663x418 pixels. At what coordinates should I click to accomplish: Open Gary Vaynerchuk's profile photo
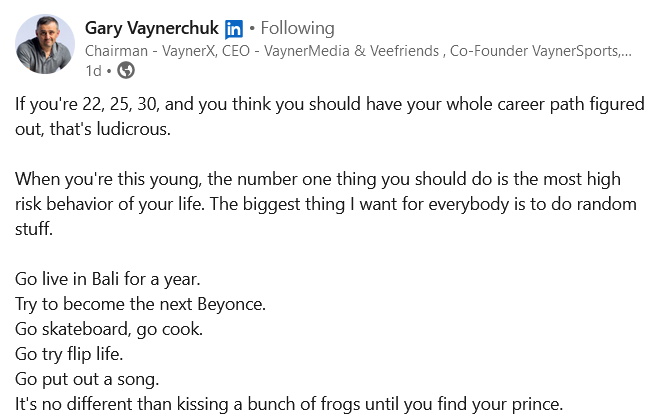tap(45, 44)
